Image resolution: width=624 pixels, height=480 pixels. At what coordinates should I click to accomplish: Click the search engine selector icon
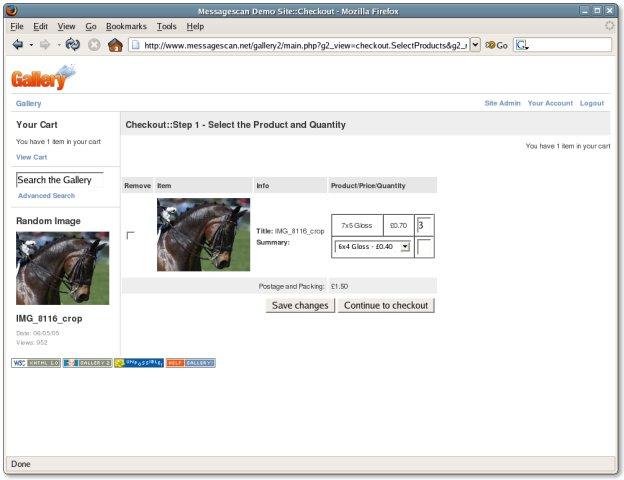tap(522, 45)
